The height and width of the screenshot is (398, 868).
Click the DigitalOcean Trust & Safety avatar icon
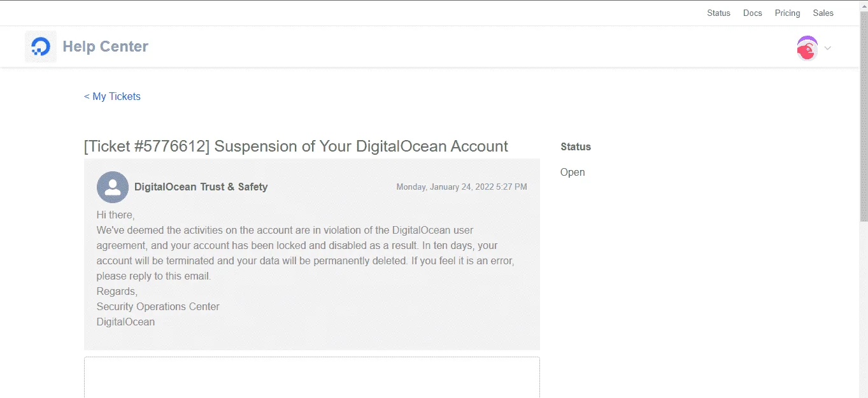click(113, 187)
